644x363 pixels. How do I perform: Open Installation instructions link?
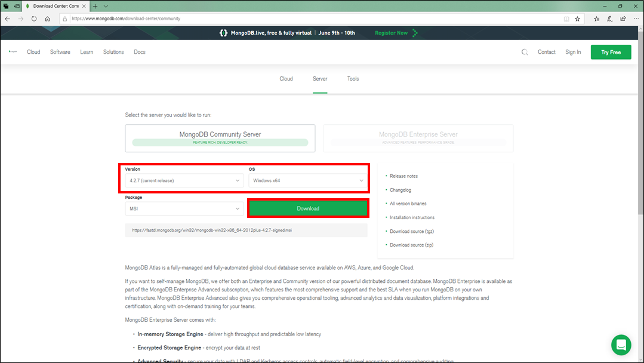pos(412,218)
